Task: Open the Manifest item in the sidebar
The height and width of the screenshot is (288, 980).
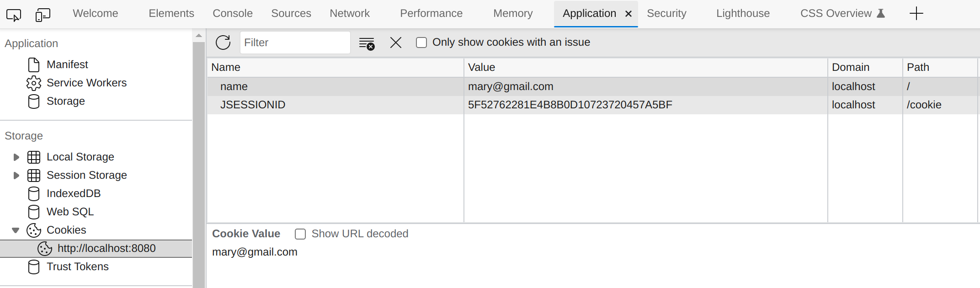Action: [67, 65]
